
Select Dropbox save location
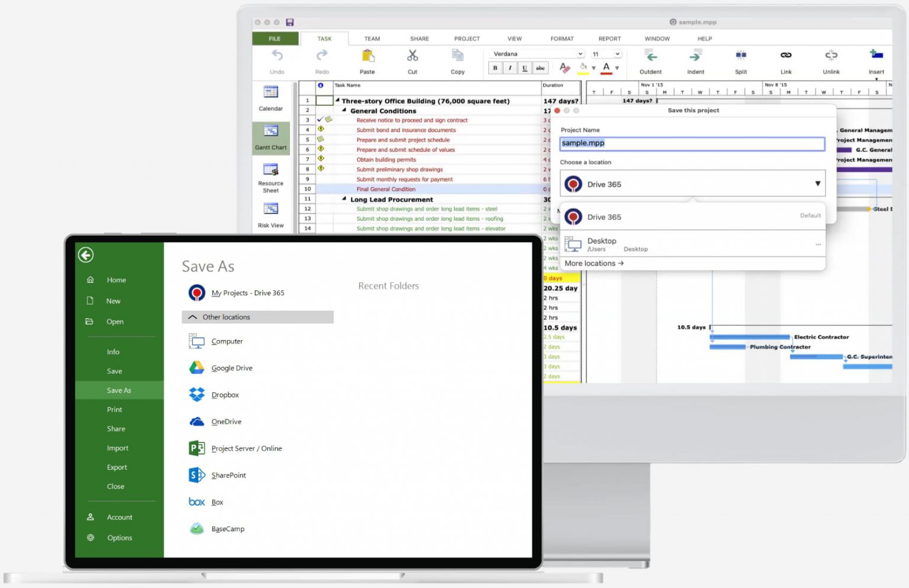click(225, 395)
